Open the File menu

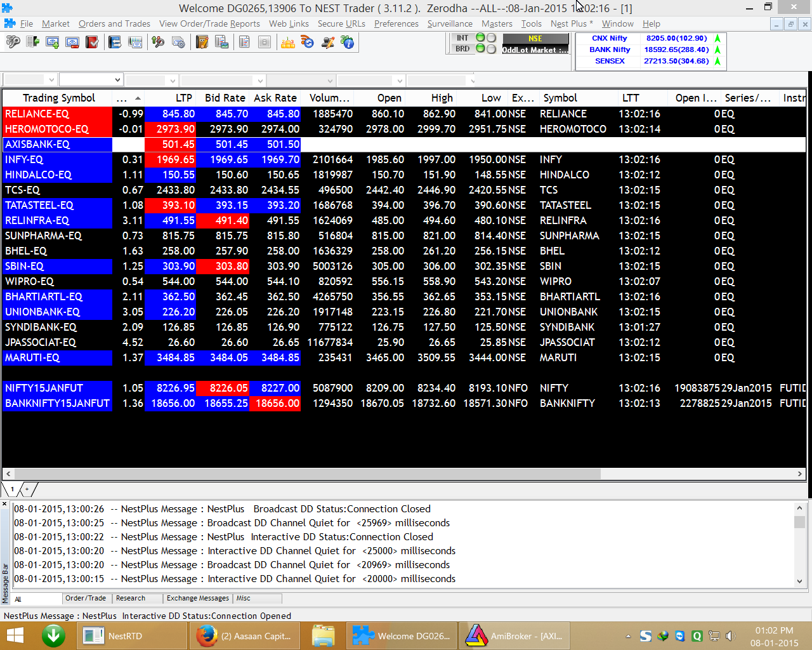(x=26, y=23)
